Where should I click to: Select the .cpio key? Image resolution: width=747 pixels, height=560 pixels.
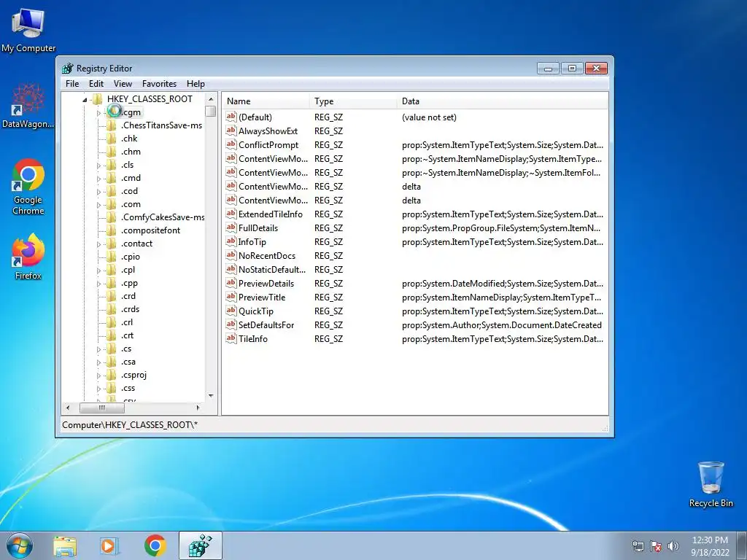point(130,256)
